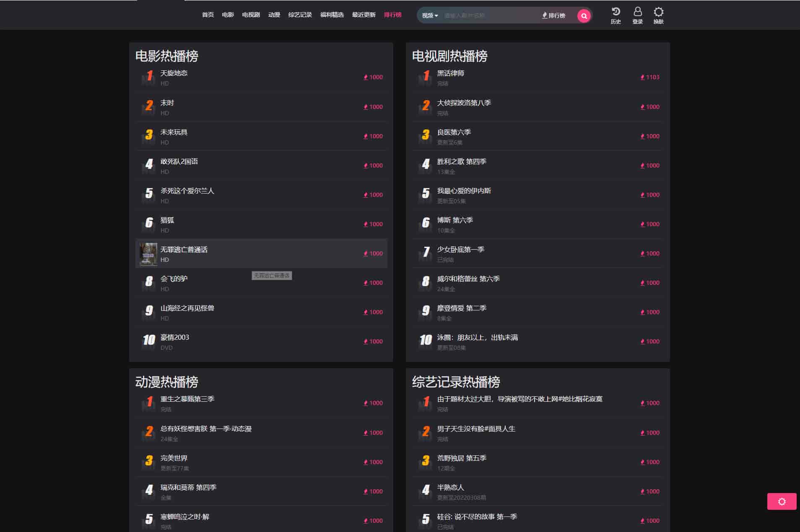Open the anime 寒蝉鸣泣之时·解

click(x=185, y=517)
